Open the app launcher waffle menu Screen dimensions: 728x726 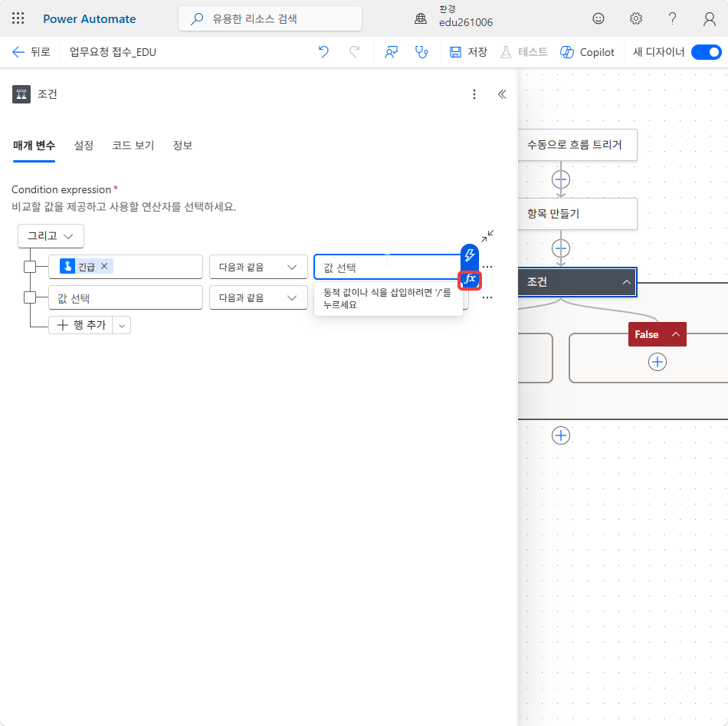pyautogui.click(x=18, y=18)
